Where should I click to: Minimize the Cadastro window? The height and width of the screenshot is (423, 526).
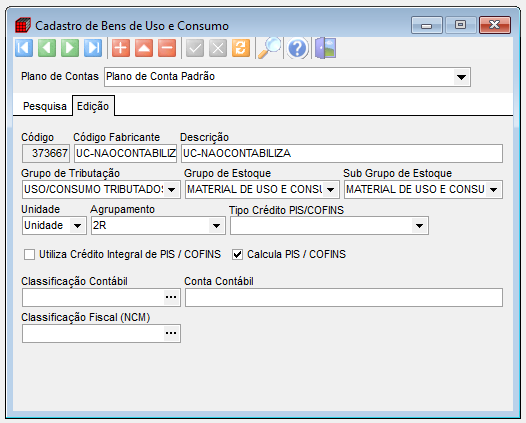click(426, 25)
